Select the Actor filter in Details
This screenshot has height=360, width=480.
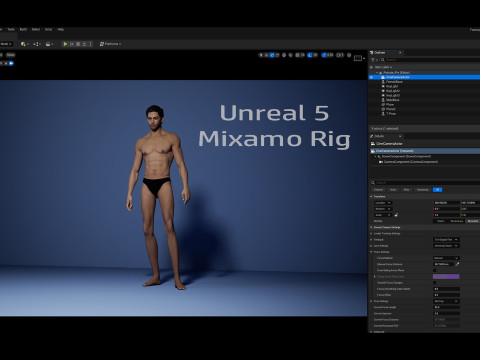click(x=393, y=190)
